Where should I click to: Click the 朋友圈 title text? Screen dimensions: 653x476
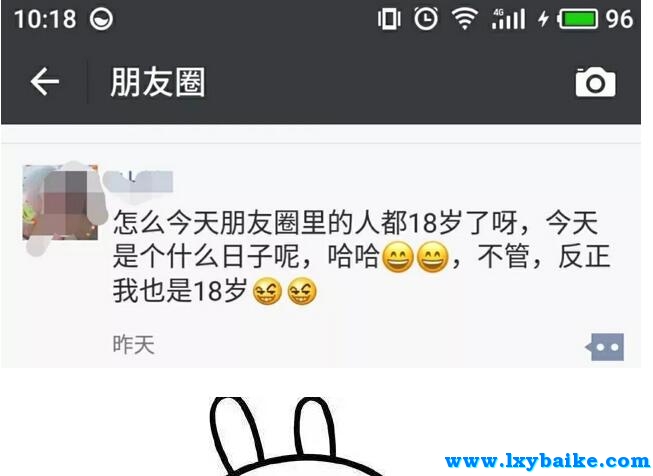point(158,82)
